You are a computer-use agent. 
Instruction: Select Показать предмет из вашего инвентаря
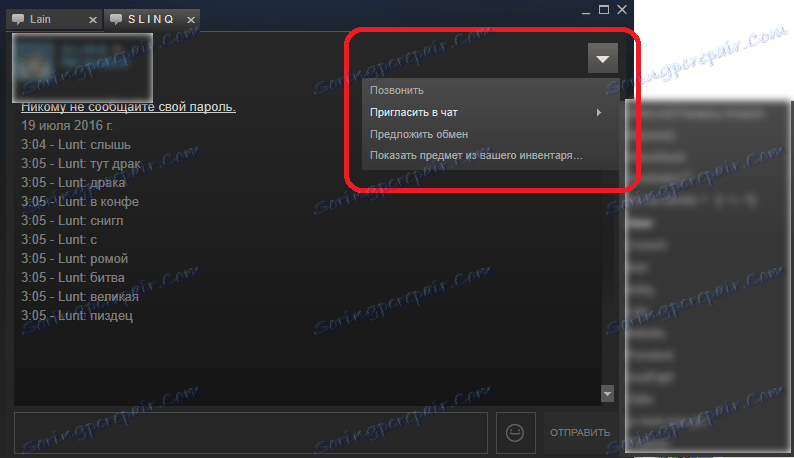click(x=489, y=156)
